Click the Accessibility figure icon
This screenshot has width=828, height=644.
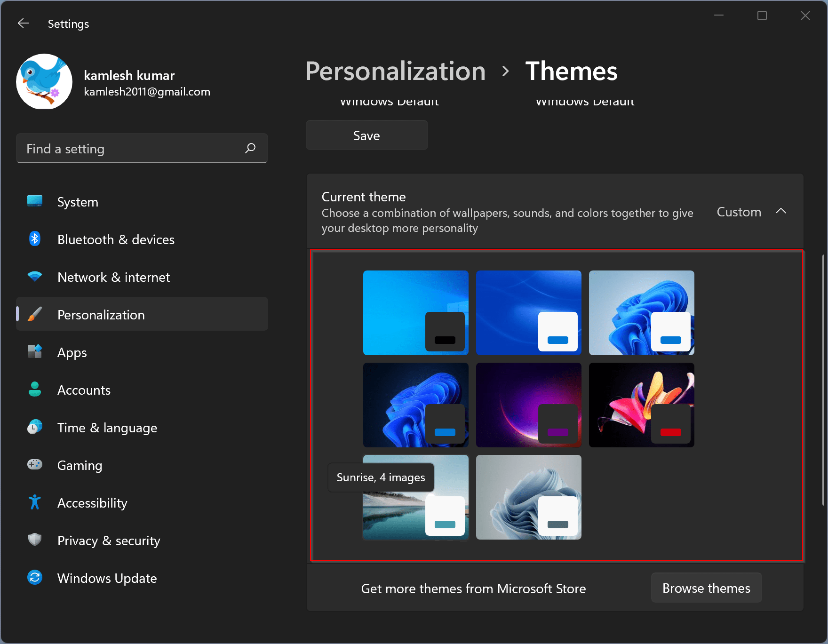point(35,502)
